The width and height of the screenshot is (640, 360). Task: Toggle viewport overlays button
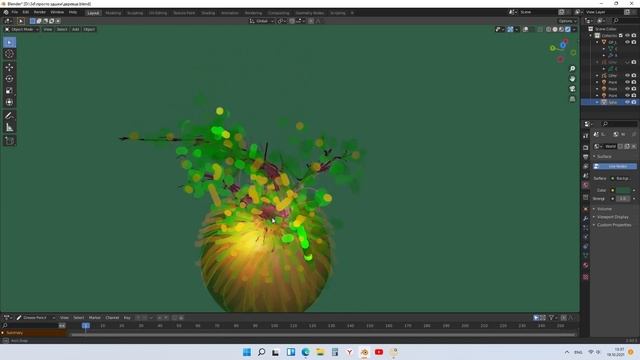point(526,29)
